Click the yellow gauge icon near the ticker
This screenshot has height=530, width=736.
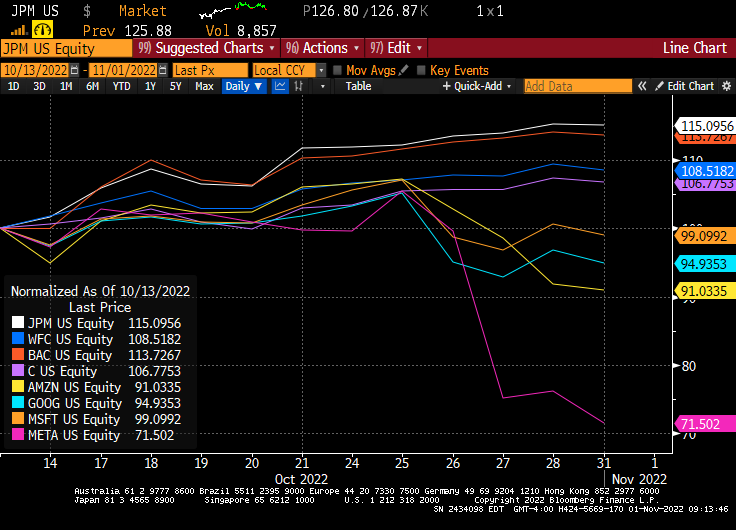pos(42,30)
